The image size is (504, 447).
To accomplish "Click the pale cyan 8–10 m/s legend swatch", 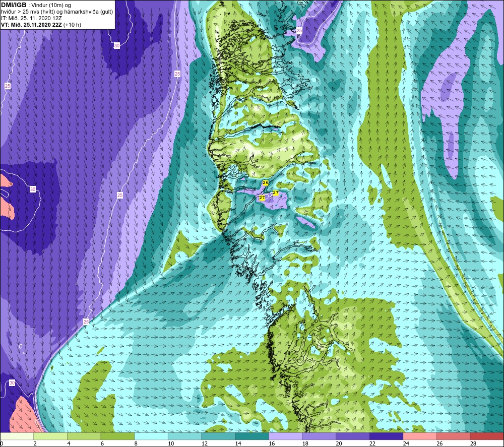I will pyautogui.click(x=151, y=436).
